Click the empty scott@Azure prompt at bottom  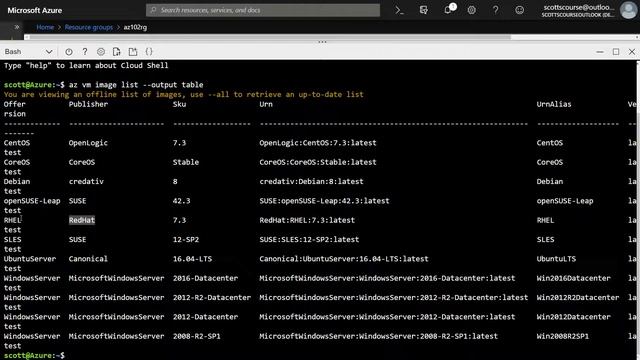pos(34,356)
